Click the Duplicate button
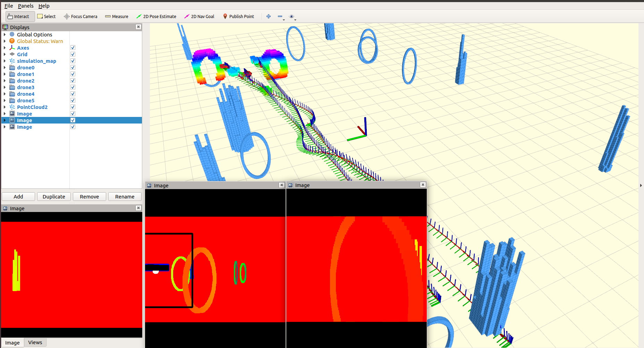 click(x=54, y=197)
